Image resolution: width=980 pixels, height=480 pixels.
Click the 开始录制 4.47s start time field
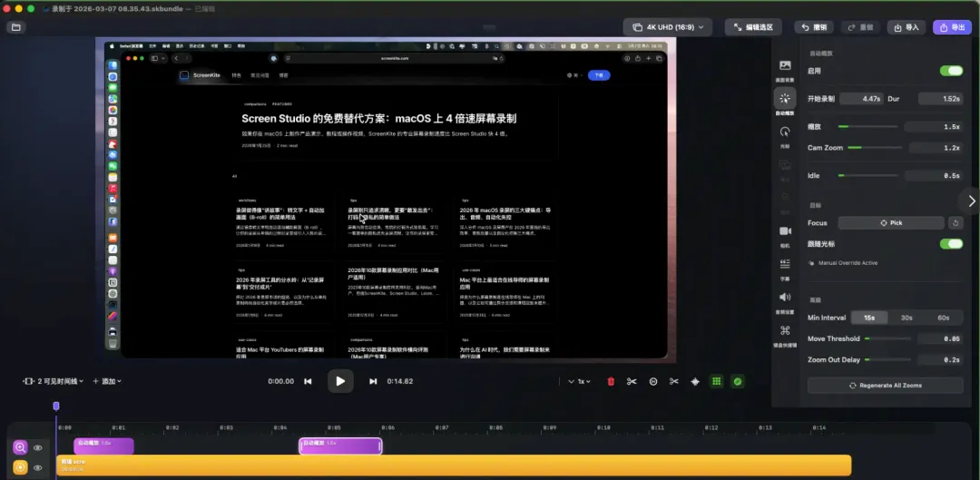860,99
